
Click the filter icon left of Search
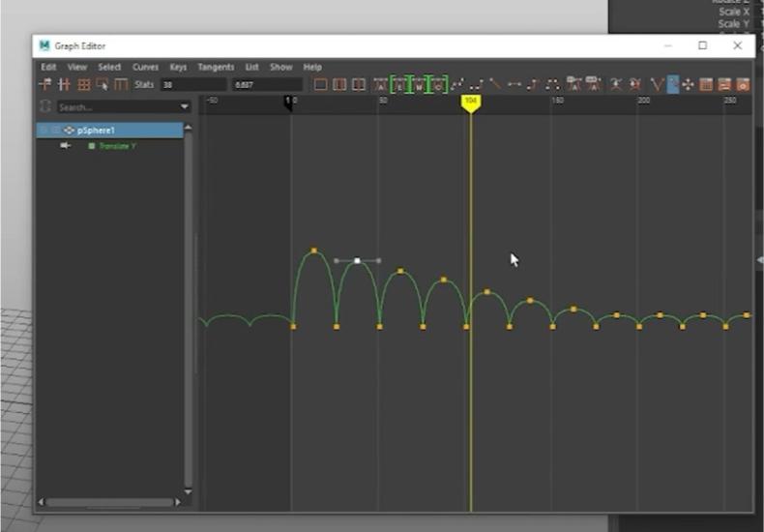(45, 106)
